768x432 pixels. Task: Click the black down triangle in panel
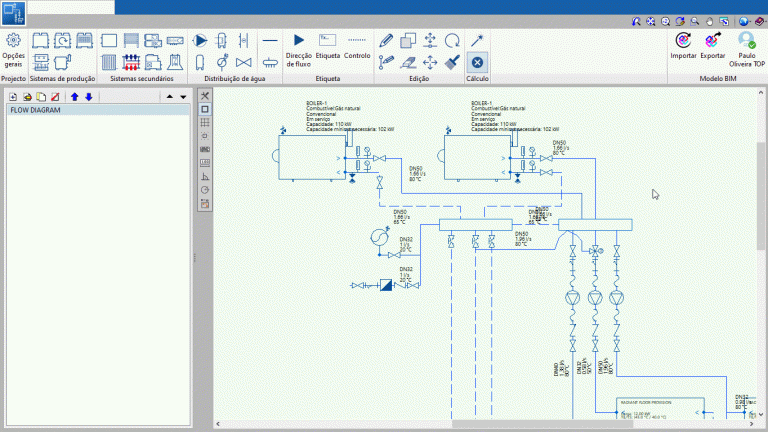click(x=183, y=97)
